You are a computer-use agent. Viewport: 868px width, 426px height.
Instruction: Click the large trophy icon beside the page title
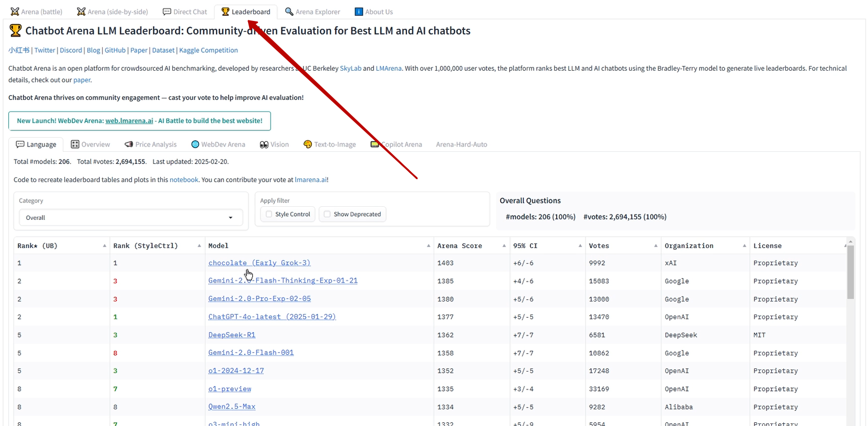pyautogui.click(x=16, y=31)
